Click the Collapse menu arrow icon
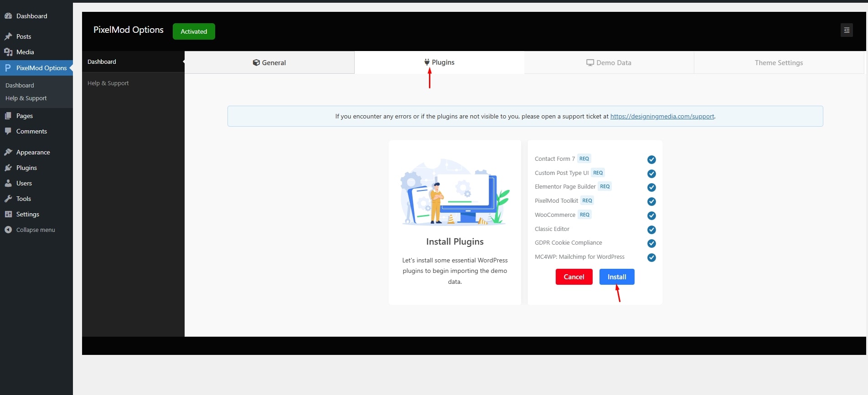Screen dimensions: 868x395 (8, 230)
